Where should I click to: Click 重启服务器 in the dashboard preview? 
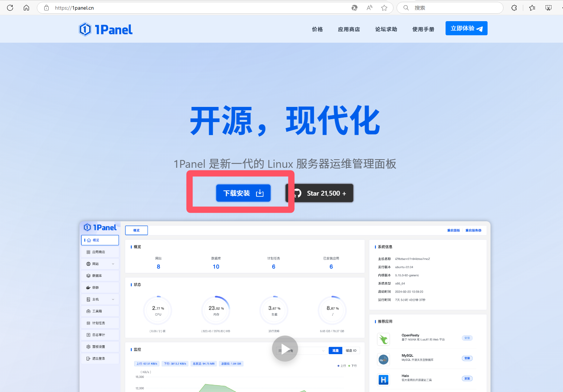[x=473, y=231]
